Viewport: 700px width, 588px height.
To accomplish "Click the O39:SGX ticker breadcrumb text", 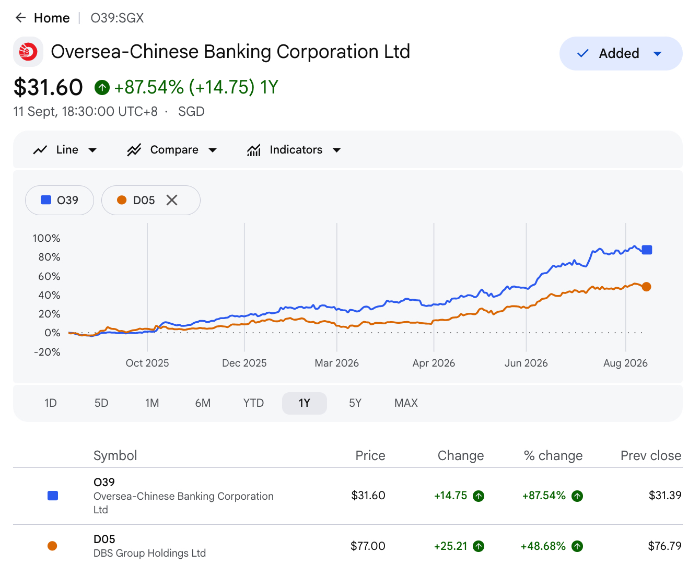I will coord(117,18).
